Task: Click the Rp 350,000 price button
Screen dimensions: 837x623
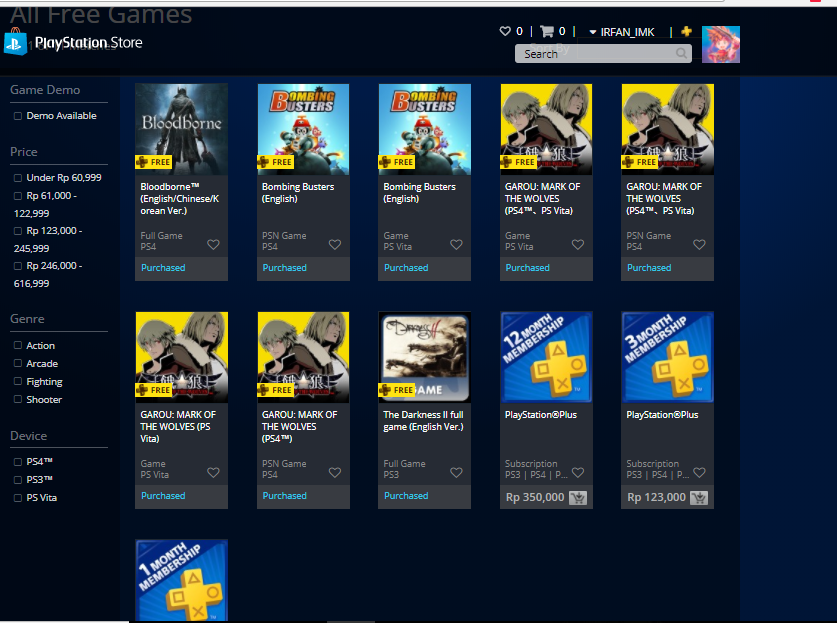Action: click(535, 497)
